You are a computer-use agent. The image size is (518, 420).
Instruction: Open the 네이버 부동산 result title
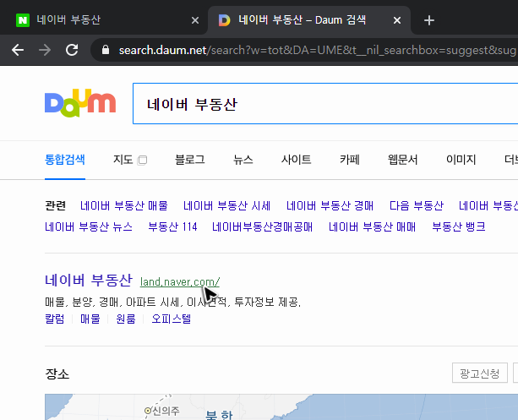click(89, 281)
